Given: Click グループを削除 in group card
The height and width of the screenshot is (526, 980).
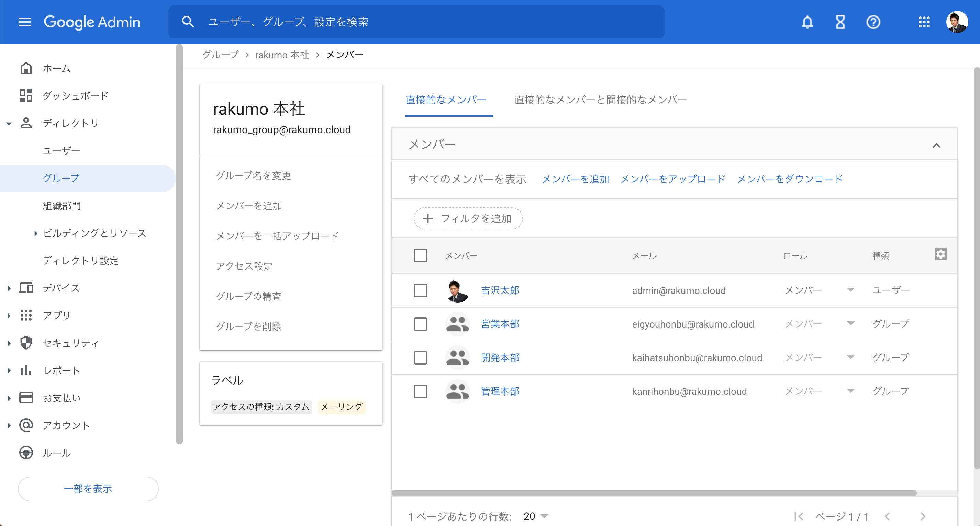Looking at the screenshot, I should (x=248, y=326).
